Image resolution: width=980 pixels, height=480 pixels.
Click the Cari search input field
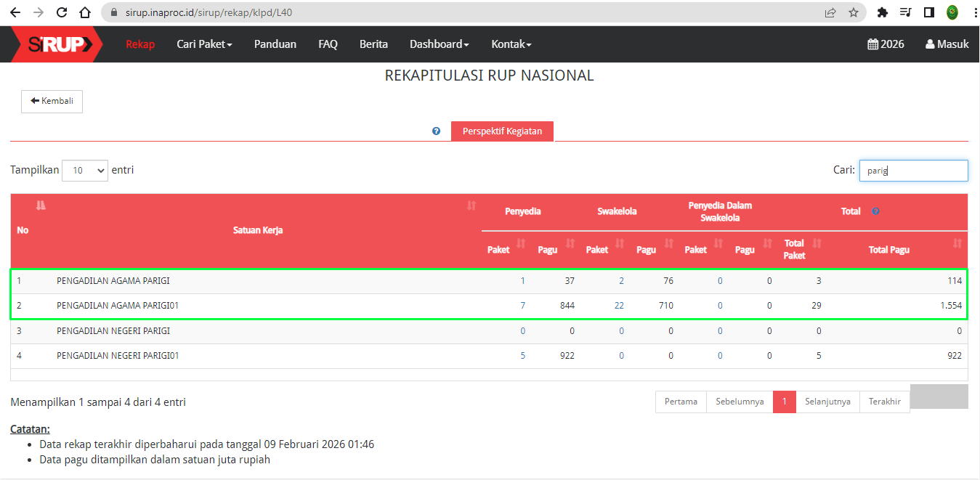tap(913, 171)
